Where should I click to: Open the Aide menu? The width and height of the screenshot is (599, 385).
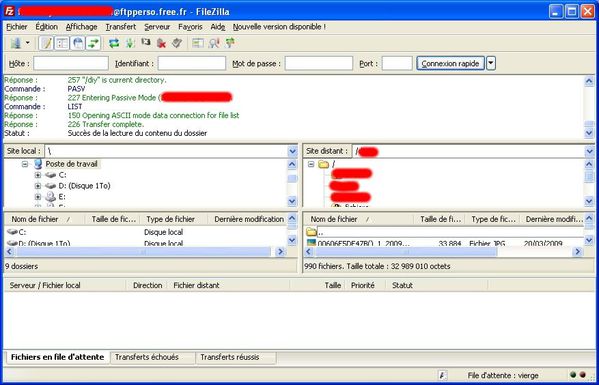(x=218, y=27)
